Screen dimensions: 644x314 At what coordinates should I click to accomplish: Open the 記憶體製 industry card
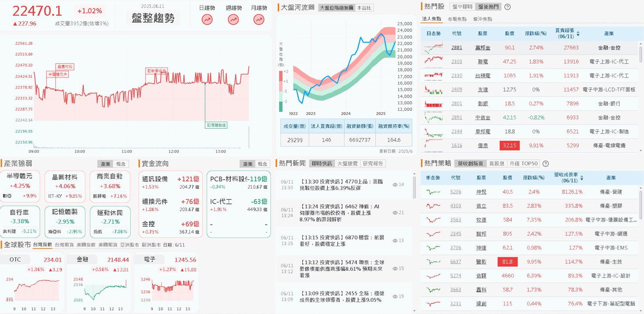[65, 222]
